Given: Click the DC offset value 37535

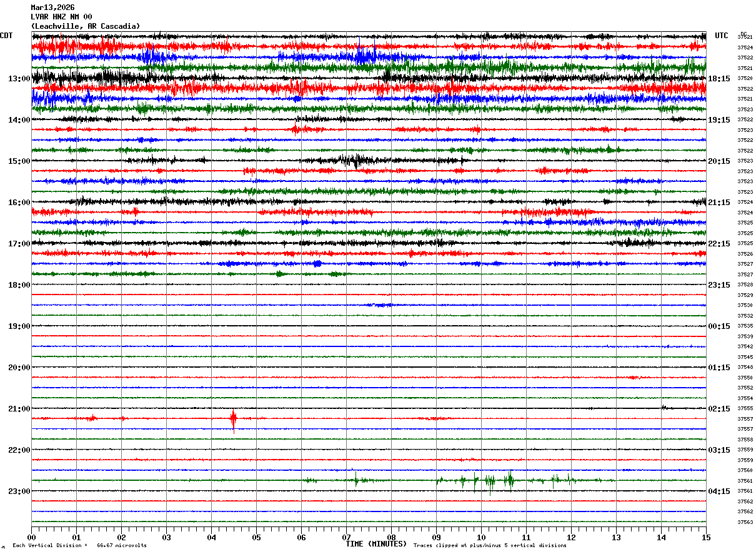Looking at the screenshot, I should (x=745, y=326).
